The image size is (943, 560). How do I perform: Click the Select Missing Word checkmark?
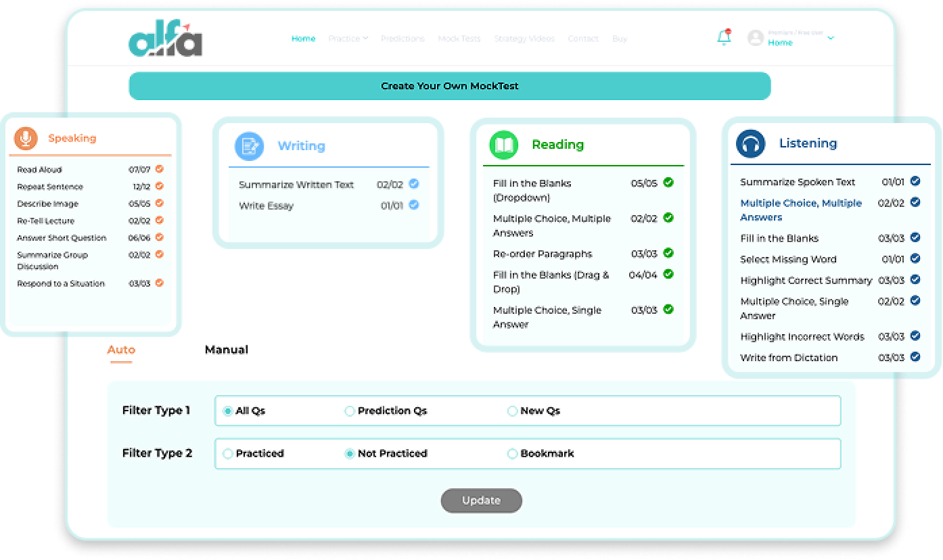915,258
